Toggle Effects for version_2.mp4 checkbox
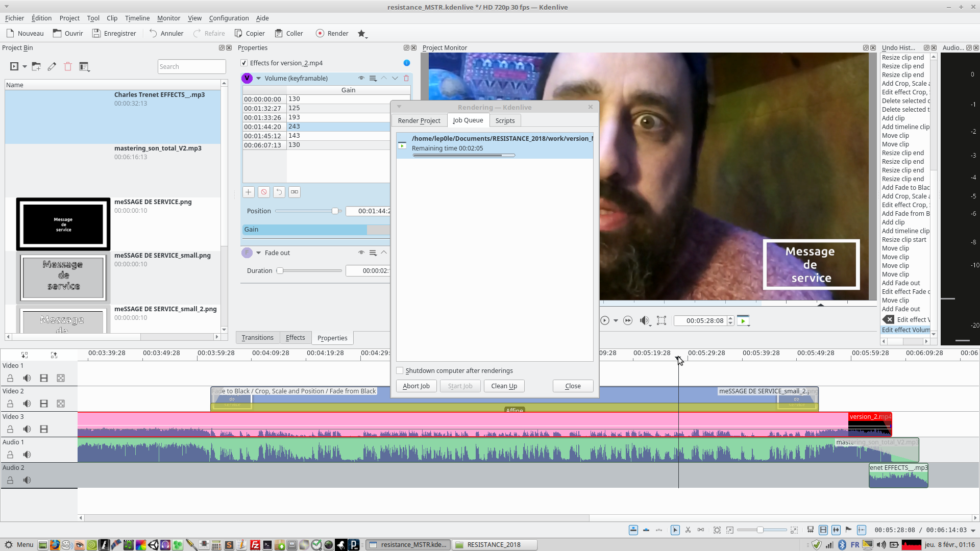This screenshot has height=551, width=980. 244,63
